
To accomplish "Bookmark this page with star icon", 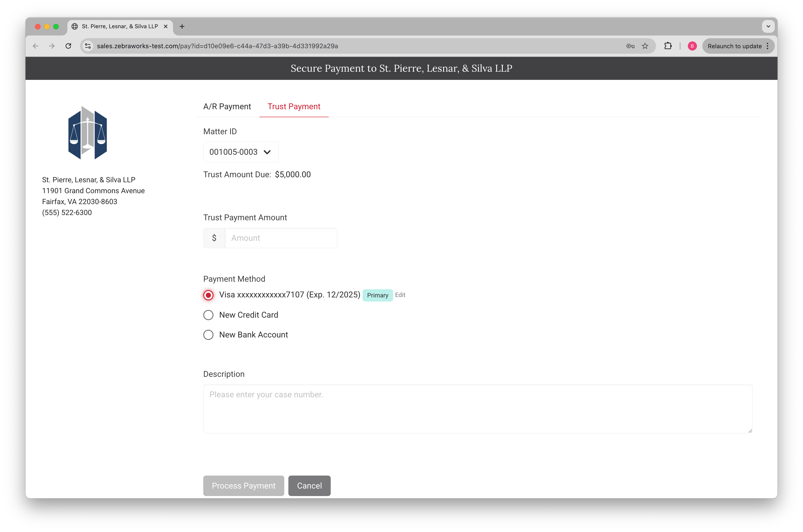I will tap(645, 46).
